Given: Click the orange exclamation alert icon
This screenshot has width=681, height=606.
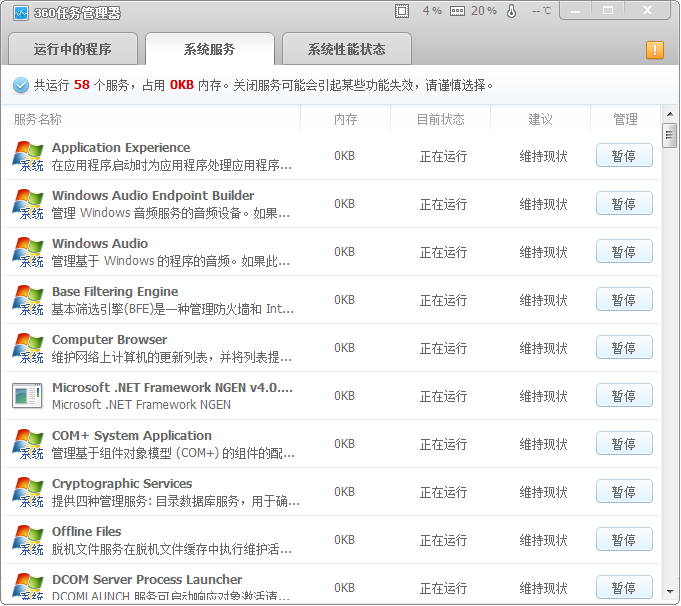Looking at the screenshot, I should pos(655,50).
